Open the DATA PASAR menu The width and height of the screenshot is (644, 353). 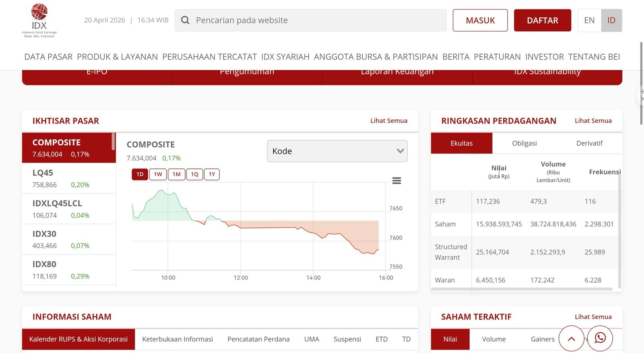coord(48,57)
